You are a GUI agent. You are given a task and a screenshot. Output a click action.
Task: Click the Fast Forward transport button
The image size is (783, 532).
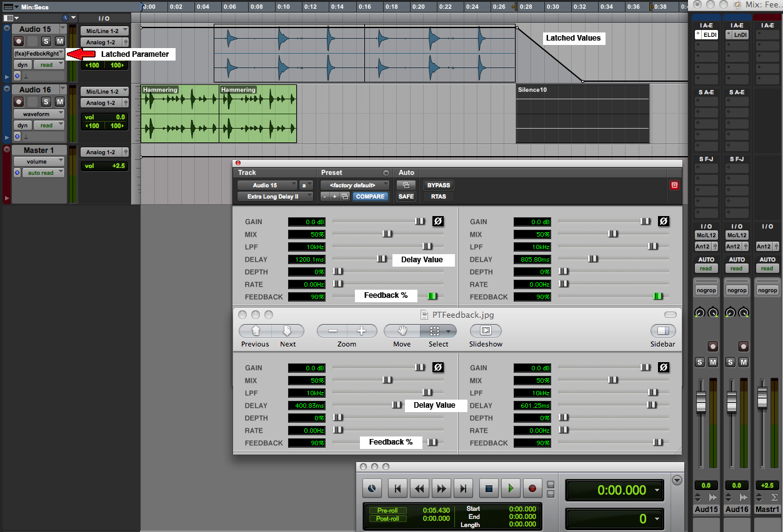click(x=441, y=488)
